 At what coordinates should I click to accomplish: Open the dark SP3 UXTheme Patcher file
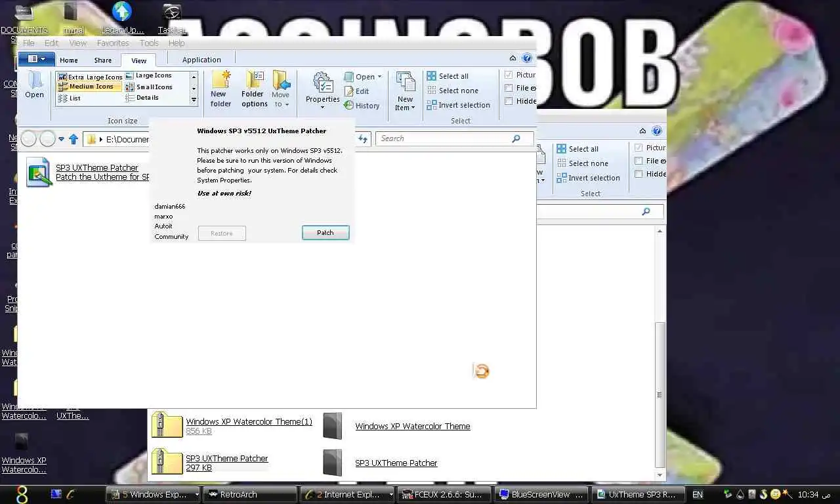click(380, 463)
